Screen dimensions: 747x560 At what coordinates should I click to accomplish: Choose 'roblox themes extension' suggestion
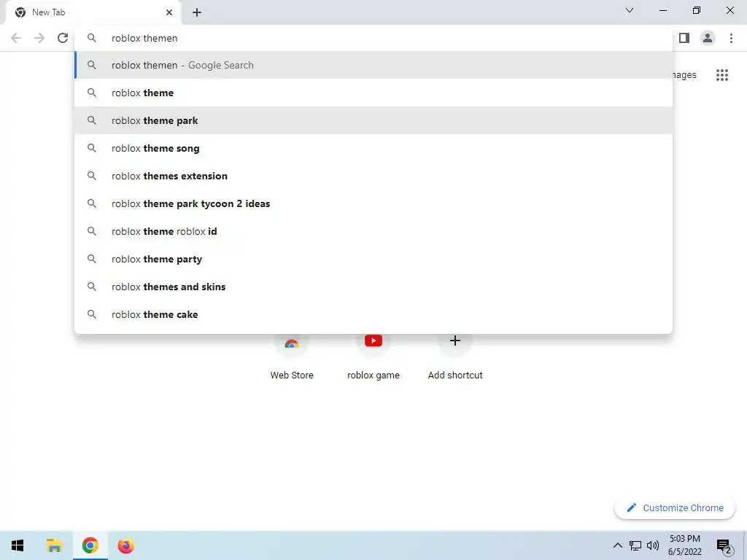pos(373,176)
